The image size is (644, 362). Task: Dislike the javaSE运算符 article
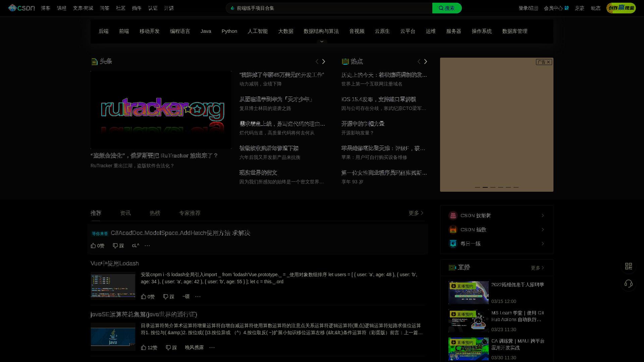coord(171,348)
